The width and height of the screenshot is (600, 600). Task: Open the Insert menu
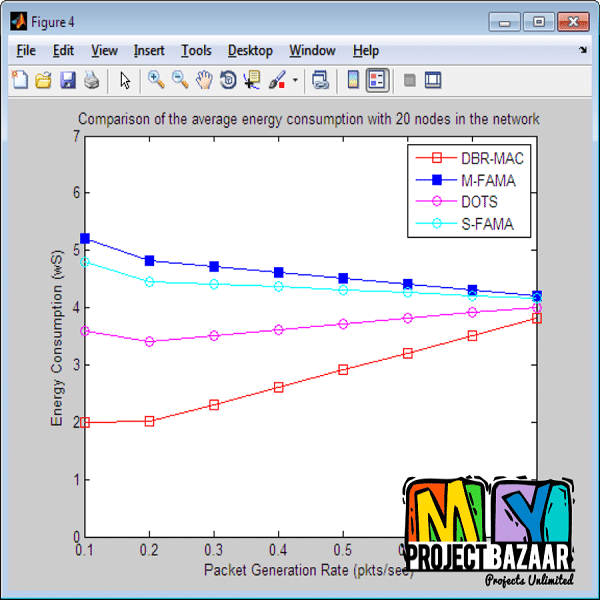tap(149, 50)
